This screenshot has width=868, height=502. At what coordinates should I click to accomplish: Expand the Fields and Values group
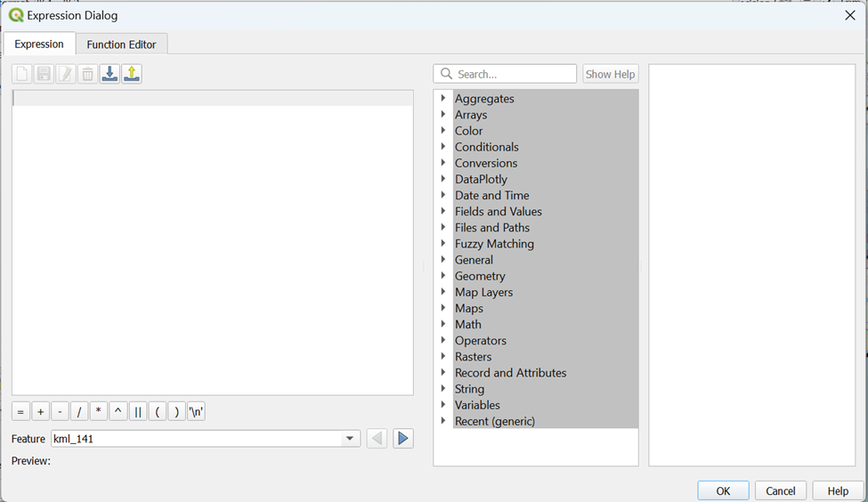443,211
